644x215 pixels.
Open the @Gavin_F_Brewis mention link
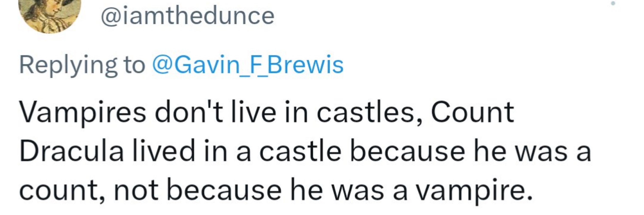(248, 65)
